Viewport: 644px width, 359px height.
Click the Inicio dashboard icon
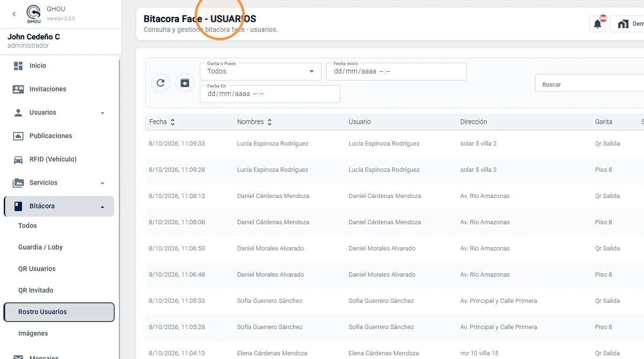pos(18,66)
